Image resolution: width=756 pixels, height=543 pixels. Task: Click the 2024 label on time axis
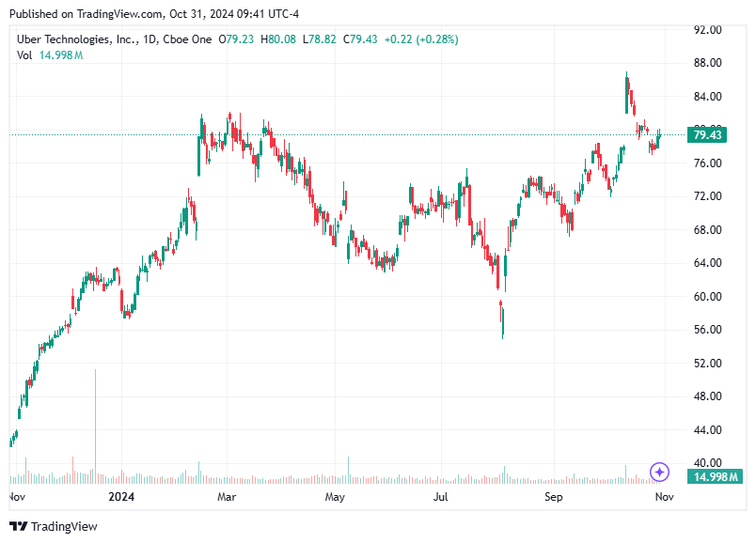pyautogui.click(x=121, y=497)
